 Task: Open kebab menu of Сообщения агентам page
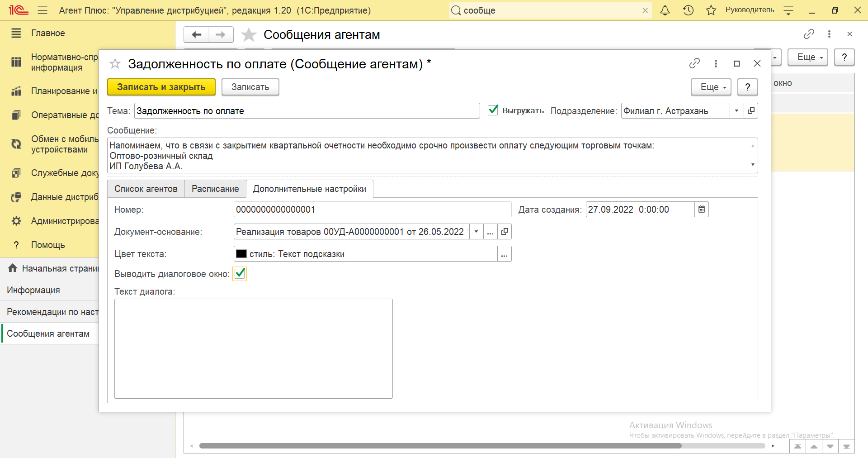tap(829, 34)
